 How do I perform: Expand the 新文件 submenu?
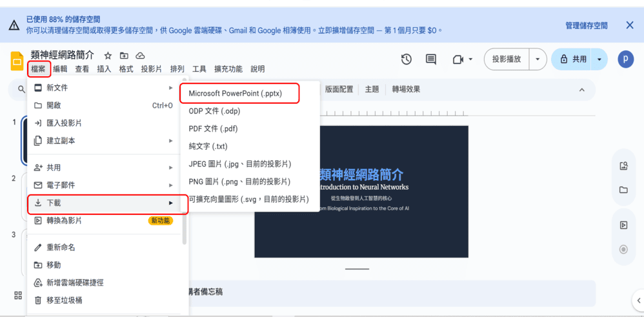pos(103,88)
